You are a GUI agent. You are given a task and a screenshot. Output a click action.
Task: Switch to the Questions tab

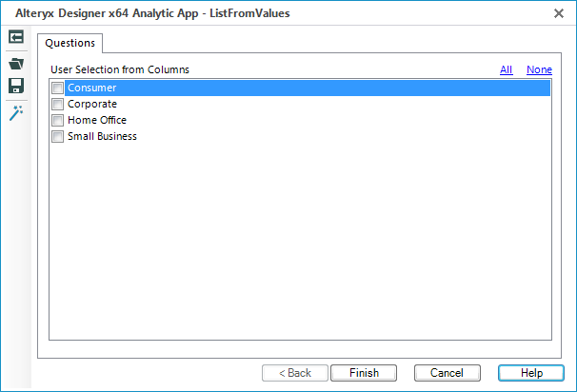tap(70, 43)
